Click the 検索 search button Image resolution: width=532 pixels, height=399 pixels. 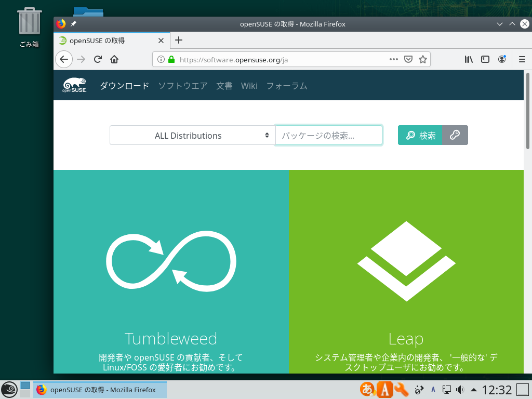pyautogui.click(x=420, y=136)
